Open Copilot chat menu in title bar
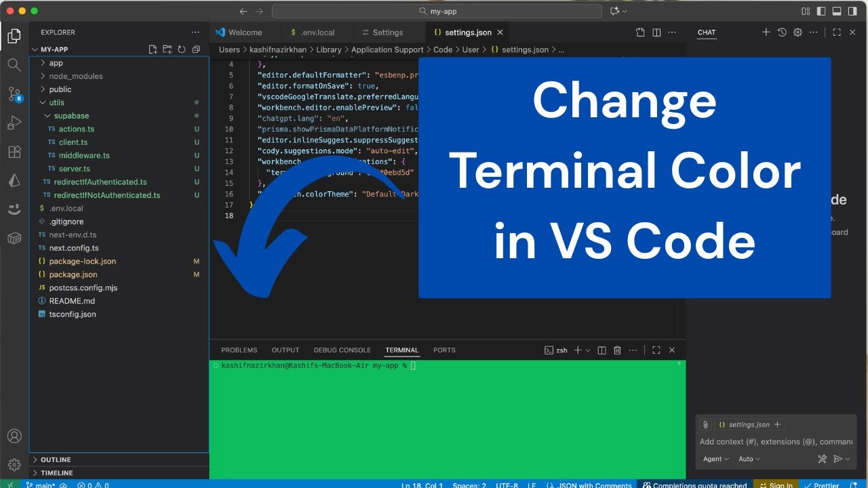Image resolution: width=868 pixels, height=488 pixels. [618, 11]
